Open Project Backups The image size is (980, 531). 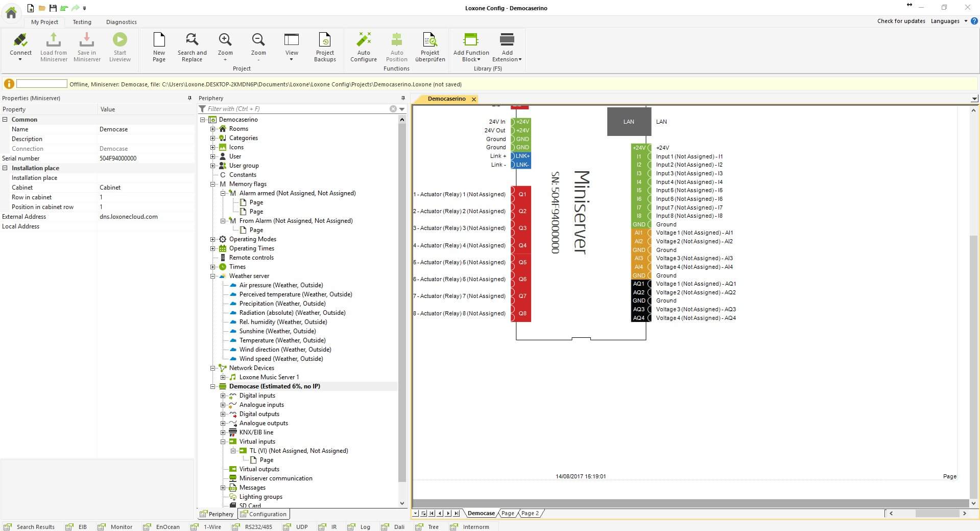click(325, 46)
